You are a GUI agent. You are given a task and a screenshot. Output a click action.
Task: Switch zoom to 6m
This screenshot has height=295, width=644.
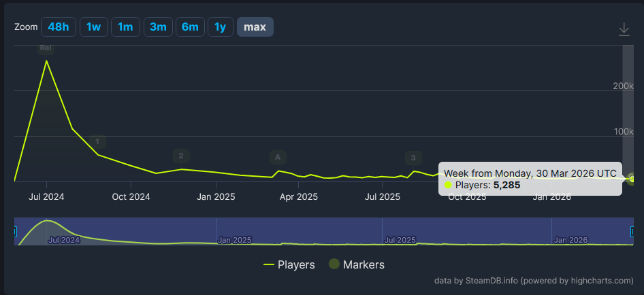[190, 27]
